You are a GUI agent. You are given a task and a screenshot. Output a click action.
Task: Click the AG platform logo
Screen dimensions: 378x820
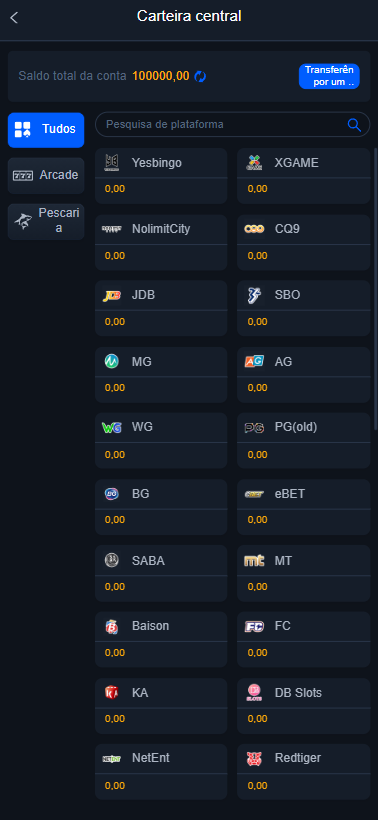pos(254,361)
